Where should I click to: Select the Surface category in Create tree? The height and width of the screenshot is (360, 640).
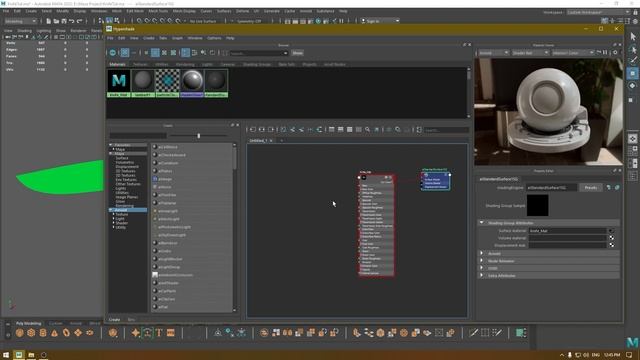(x=122, y=158)
